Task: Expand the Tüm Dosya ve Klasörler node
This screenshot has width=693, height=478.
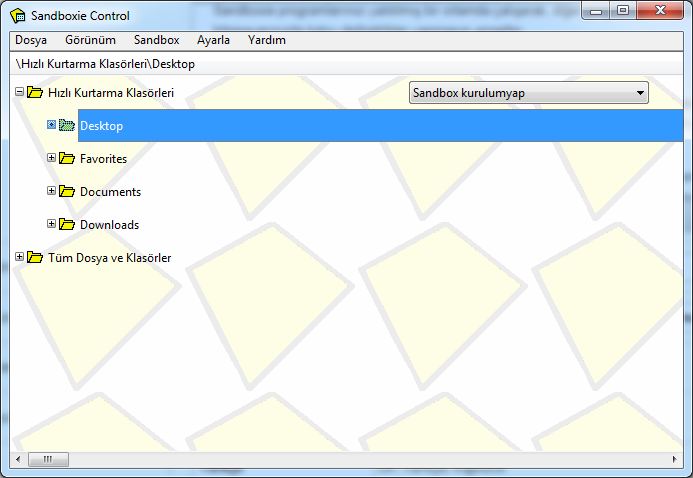Action: pyautogui.click(x=19, y=257)
